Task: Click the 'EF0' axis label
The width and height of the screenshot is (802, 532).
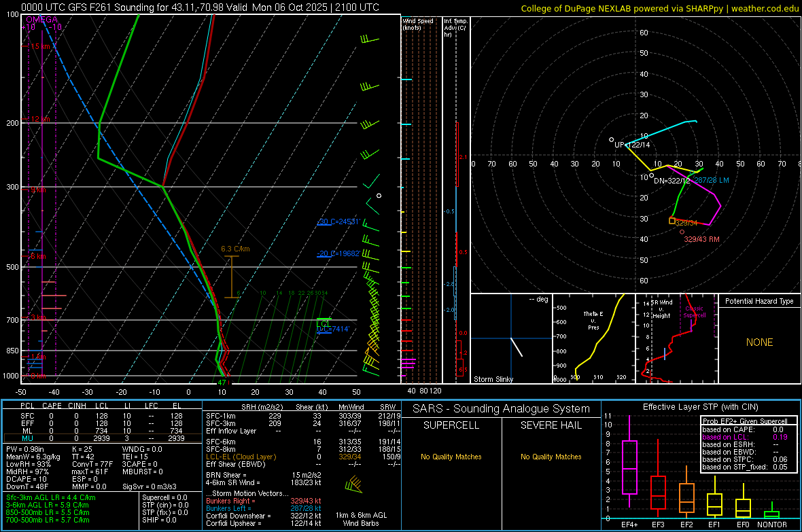Action: click(x=743, y=525)
